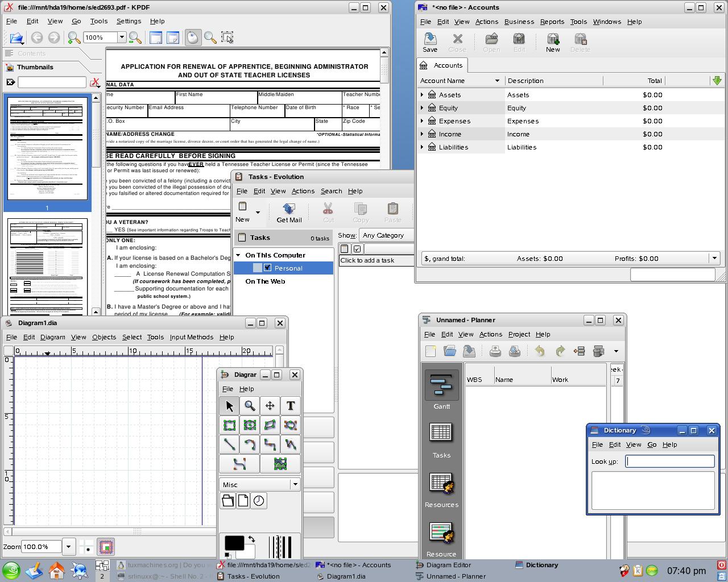
Task: Choose Dia line width selector
Action: coord(280,547)
